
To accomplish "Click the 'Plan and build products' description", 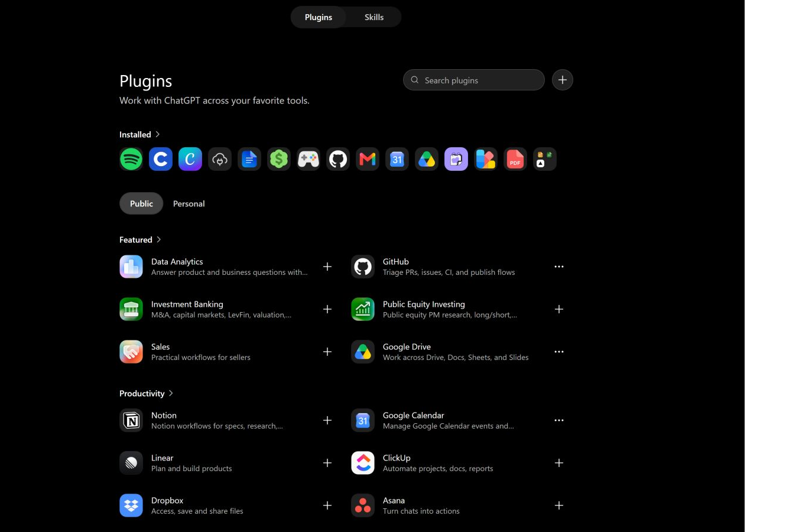I will 191,469.
